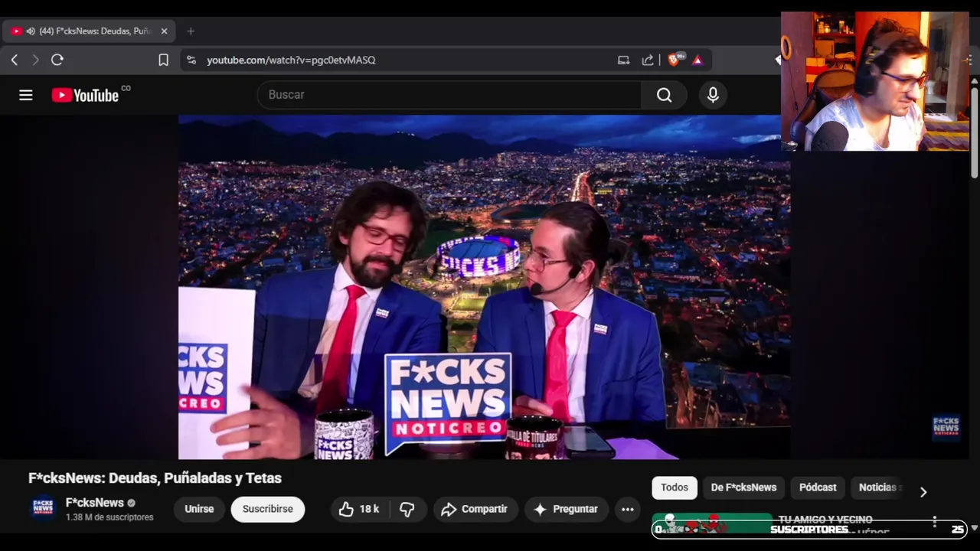Image resolution: width=980 pixels, height=551 pixels.
Task: Select the De F*cksNews filter chip
Action: pos(743,487)
